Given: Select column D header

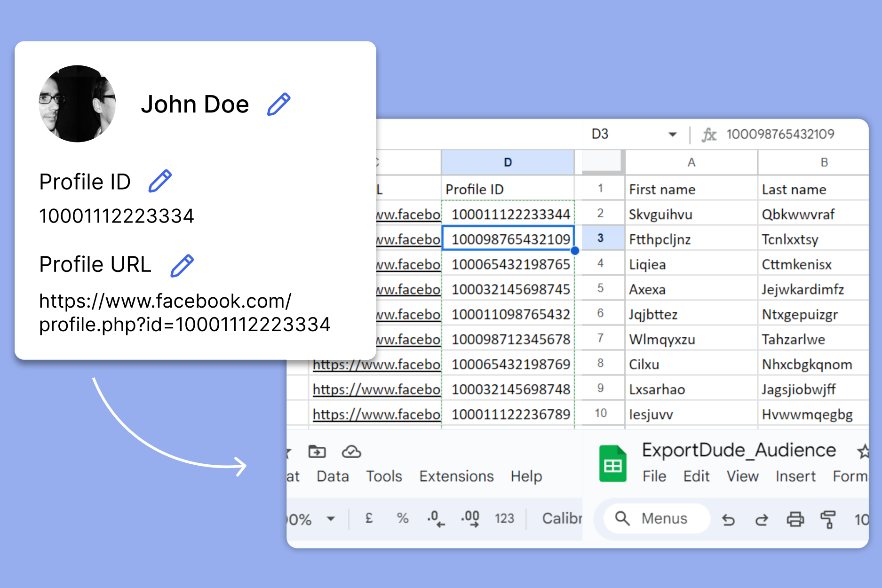Looking at the screenshot, I should pos(508,163).
